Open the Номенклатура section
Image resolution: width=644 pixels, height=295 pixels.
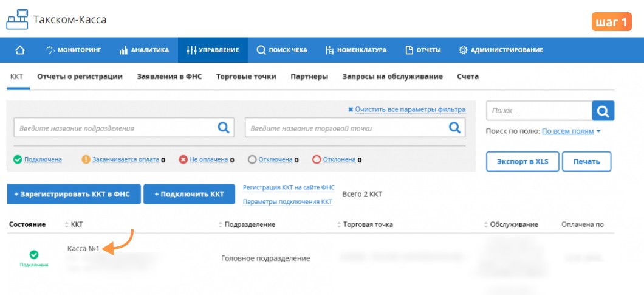355,50
